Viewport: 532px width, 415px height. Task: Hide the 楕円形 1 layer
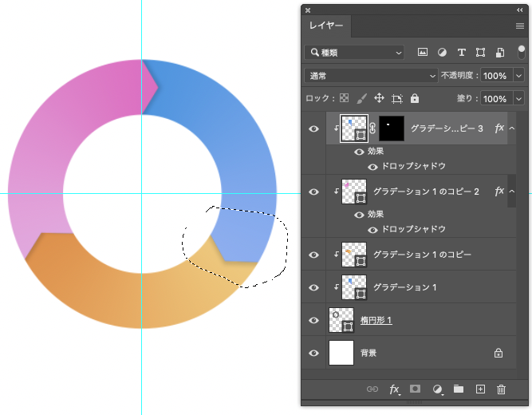(313, 320)
